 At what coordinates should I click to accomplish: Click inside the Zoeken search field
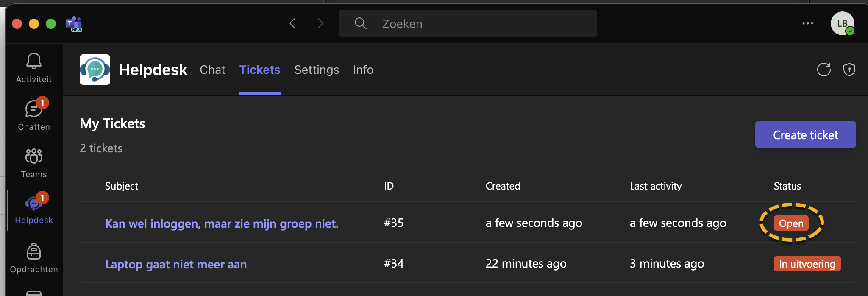pyautogui.click(x=466, y=23)
